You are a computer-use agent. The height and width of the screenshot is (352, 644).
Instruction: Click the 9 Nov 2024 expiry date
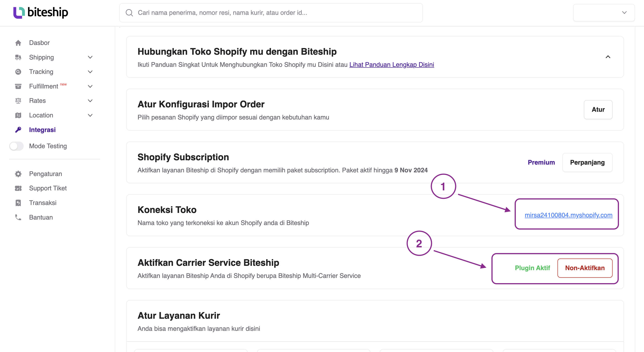(x=411, y=170)
